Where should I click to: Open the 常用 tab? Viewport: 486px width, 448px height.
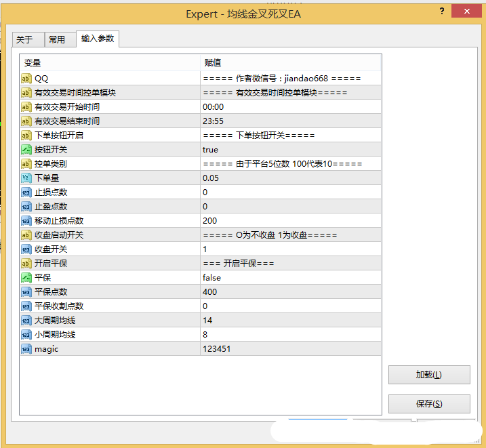click(57, 40)
